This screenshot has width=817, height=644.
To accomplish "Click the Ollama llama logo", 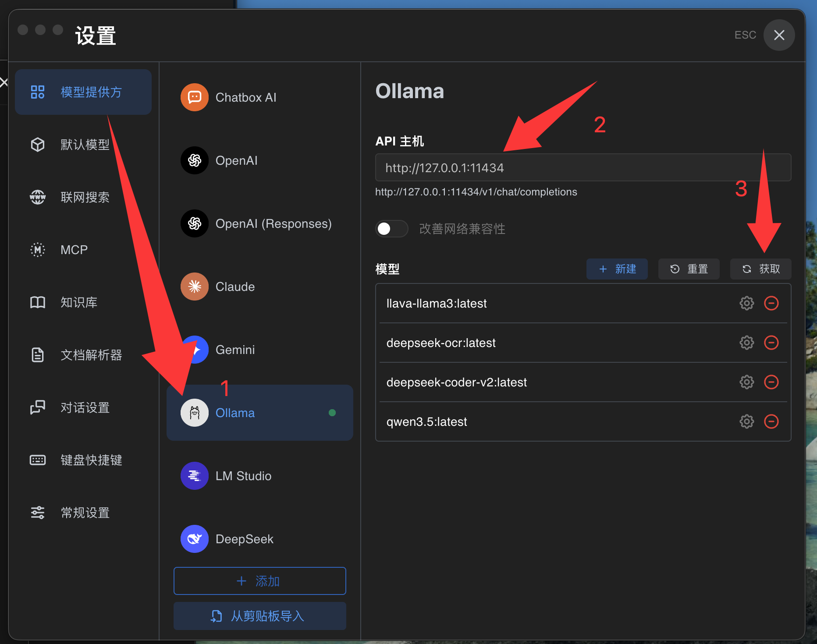I will pyautogui.click(x=195, y=413).
